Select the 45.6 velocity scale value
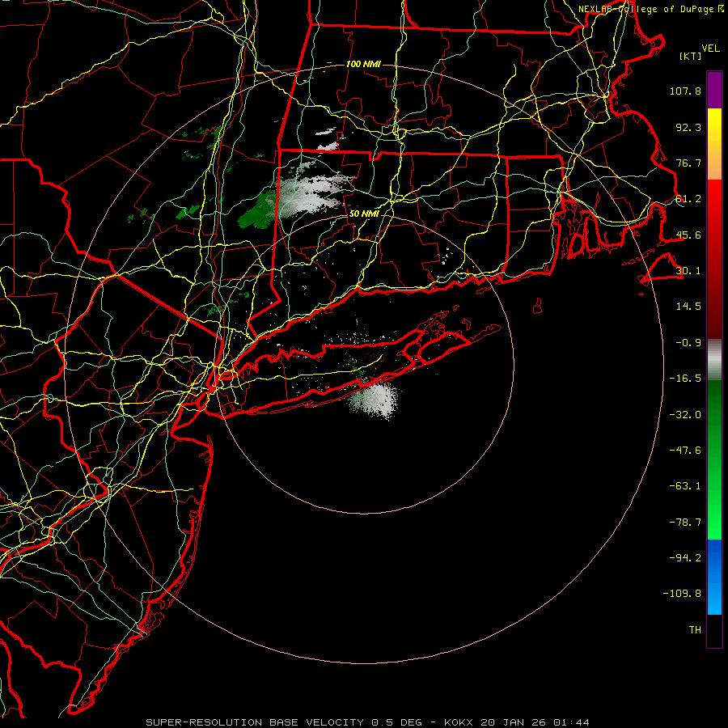Viewport: 728px width, 728px height. coord(688,235)
